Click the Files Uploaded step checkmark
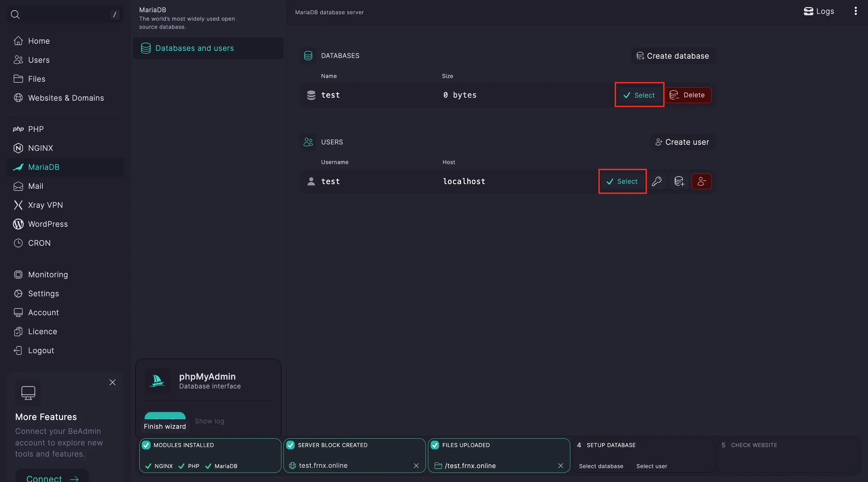This screenshot has height=482, width=868. pos(435,445)
